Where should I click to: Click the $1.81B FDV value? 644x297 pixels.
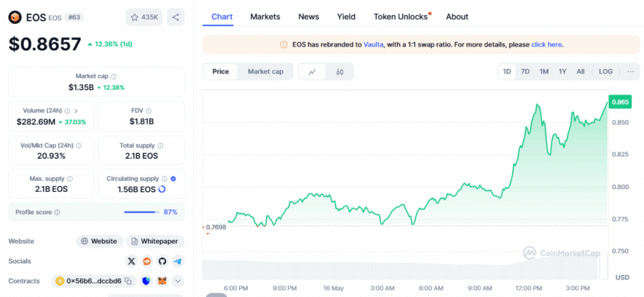[x=142, y=121]
